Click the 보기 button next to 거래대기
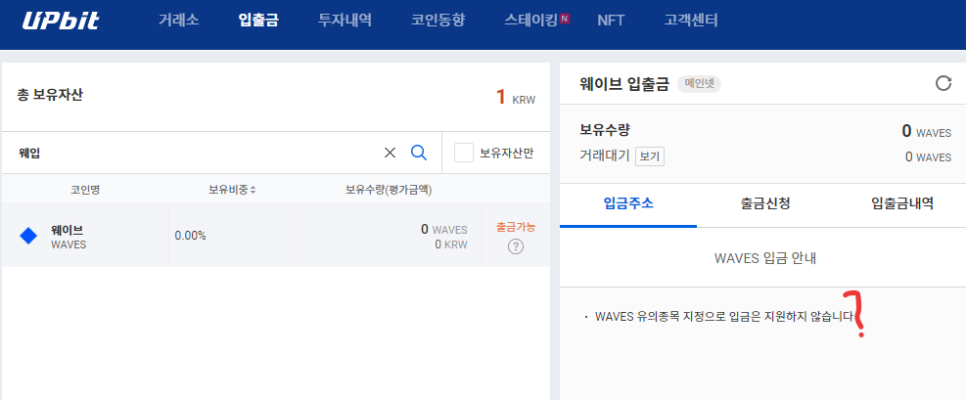 [649, 157]
